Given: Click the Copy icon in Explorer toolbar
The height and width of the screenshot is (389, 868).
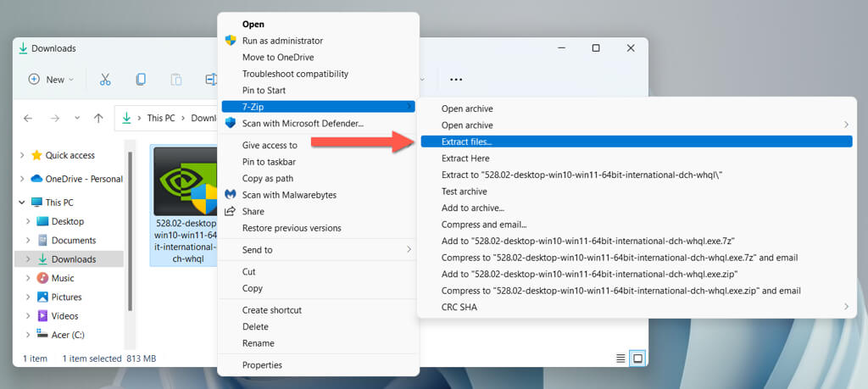Looking at the screenshot, I should pos(141,79).
